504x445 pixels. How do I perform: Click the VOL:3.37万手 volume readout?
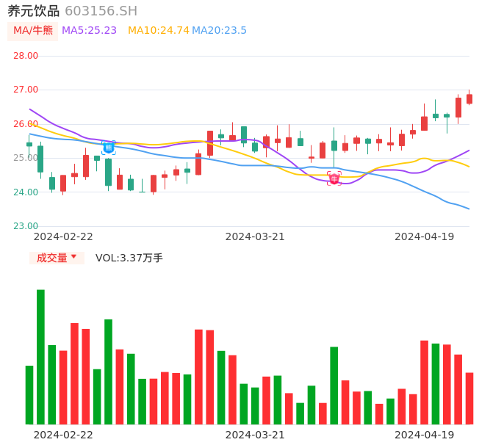coord(129,258)
